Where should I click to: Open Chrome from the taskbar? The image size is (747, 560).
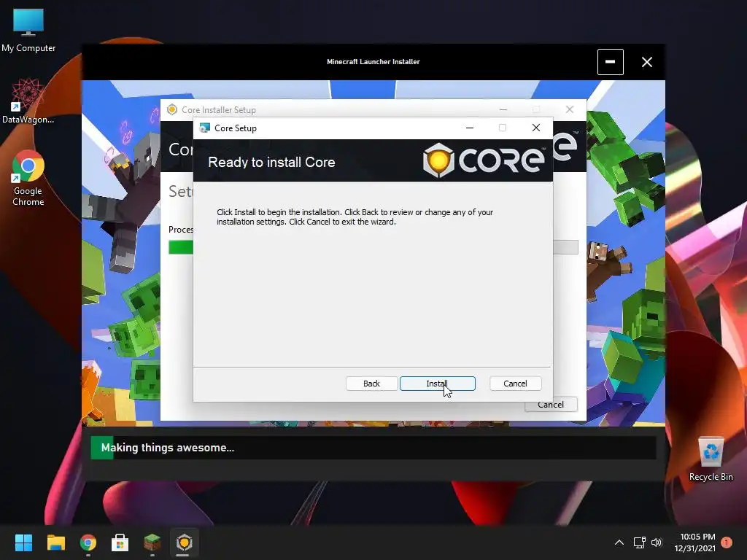pyautogui.click(x=88, y=542)
